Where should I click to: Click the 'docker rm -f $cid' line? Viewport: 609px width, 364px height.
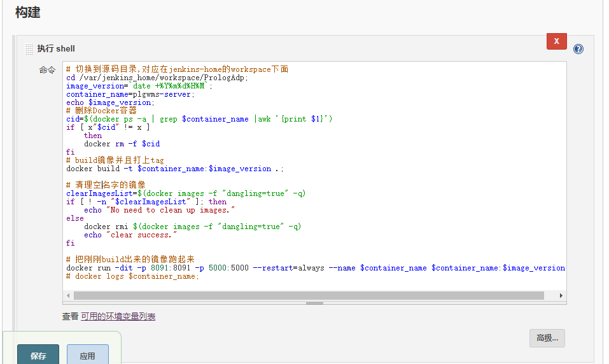click(x=122, y=144)
